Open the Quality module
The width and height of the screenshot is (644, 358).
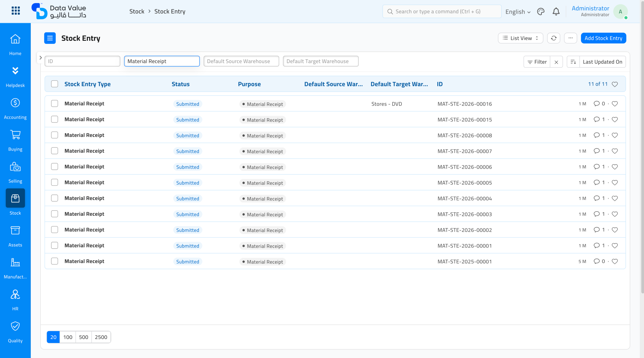pos(15,332)
